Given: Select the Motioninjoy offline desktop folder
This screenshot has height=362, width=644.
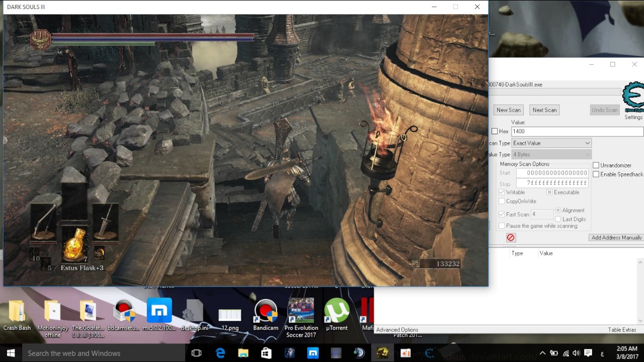Looking at the screenshot, I should pos(52,319).
